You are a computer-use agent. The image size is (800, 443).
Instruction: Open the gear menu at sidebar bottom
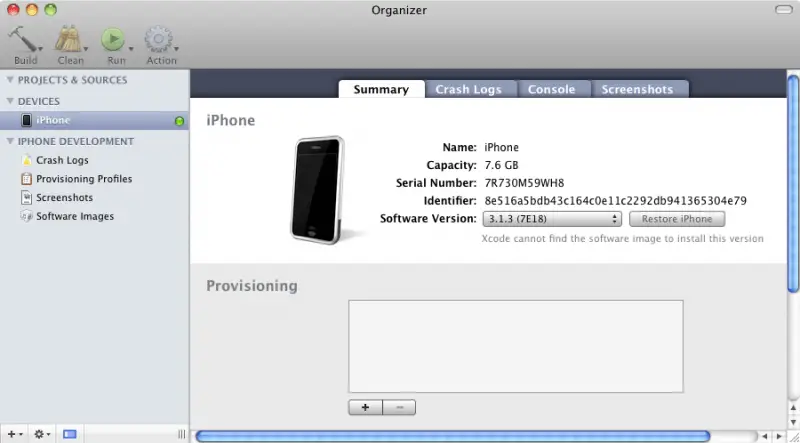pyautogui.click(x=42, y=434)
